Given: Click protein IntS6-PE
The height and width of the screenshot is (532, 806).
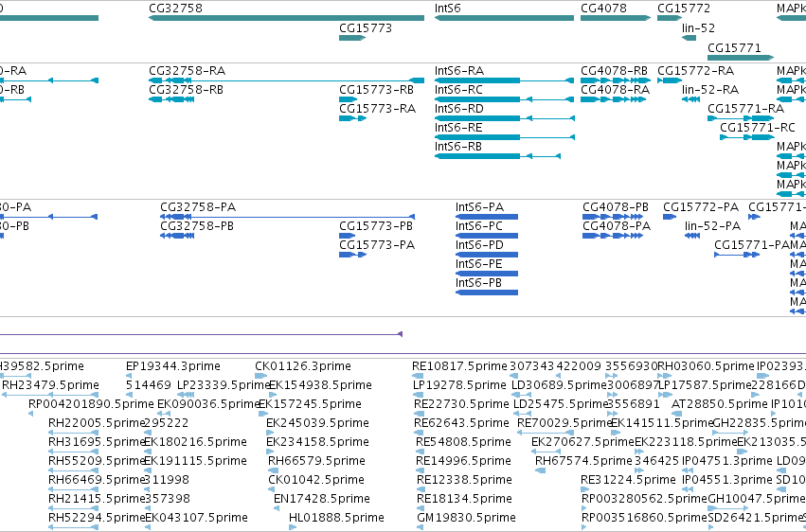Looking at the screenshot, I should point(478,264).
